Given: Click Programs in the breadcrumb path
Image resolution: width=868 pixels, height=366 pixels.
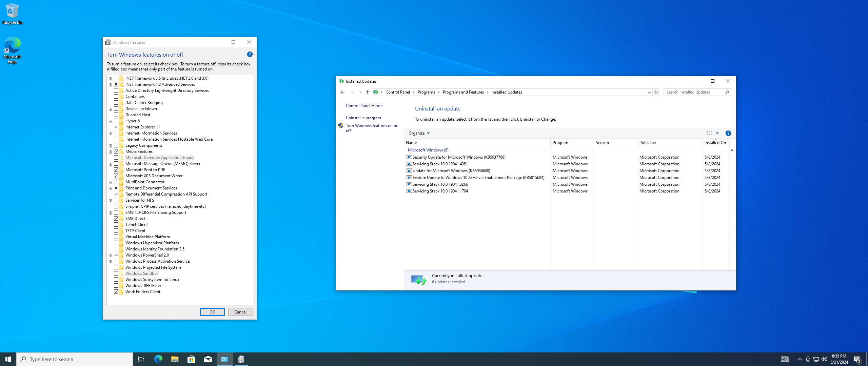Looking at the screenshot, I should pyautogui.click(x=426, y=92).
